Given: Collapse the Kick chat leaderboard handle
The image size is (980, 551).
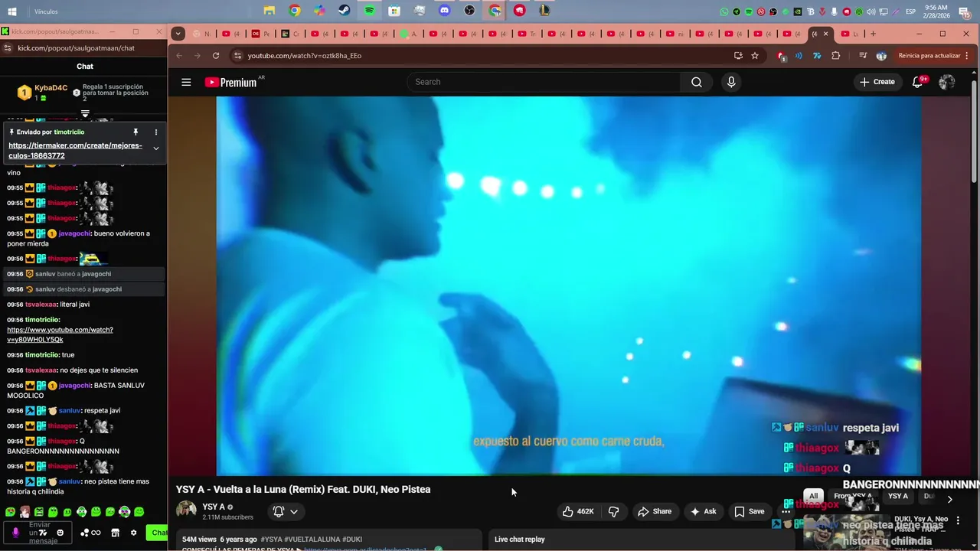Looking at the screenshot, I should click(85, 114).
